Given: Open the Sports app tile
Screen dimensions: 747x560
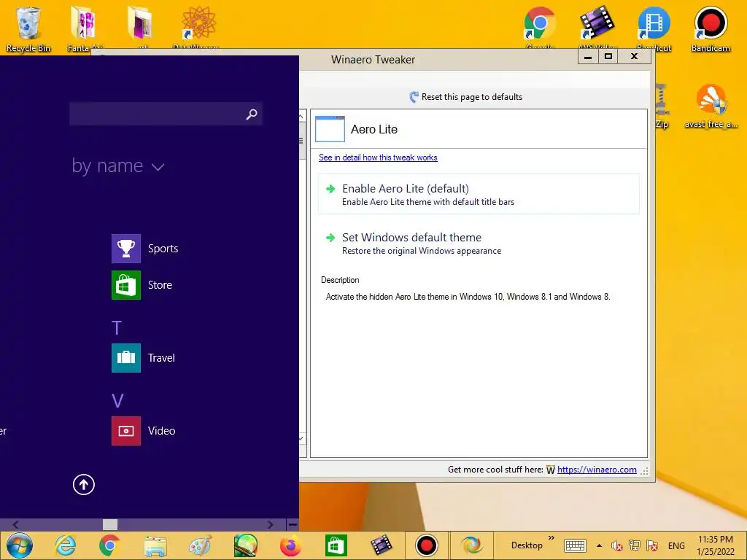Looking at the screenshot, I should 125,249.
